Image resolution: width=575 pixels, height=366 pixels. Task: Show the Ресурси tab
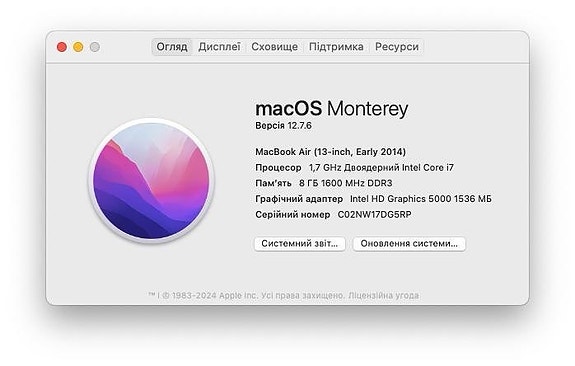(x=397, y=47)
